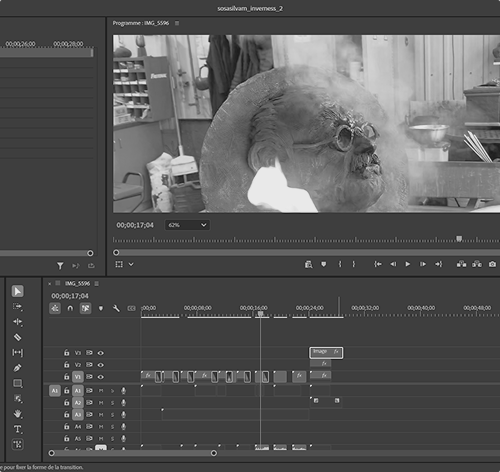500x472 pixels.
Task: Add marker in Program monitor
Action: [323, 264]
